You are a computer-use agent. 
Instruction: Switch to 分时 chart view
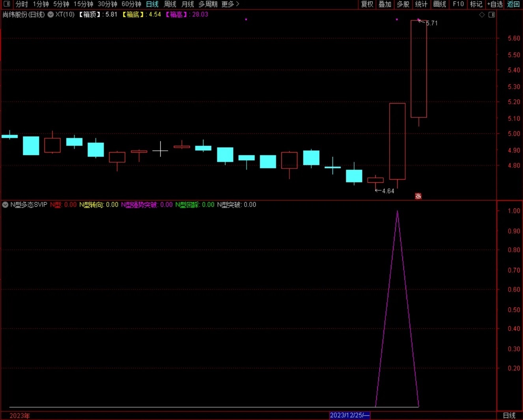pos(22,4)
